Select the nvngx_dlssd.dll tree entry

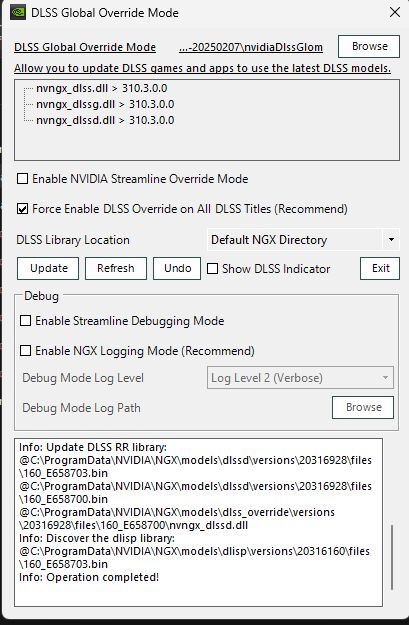(105, 120)
